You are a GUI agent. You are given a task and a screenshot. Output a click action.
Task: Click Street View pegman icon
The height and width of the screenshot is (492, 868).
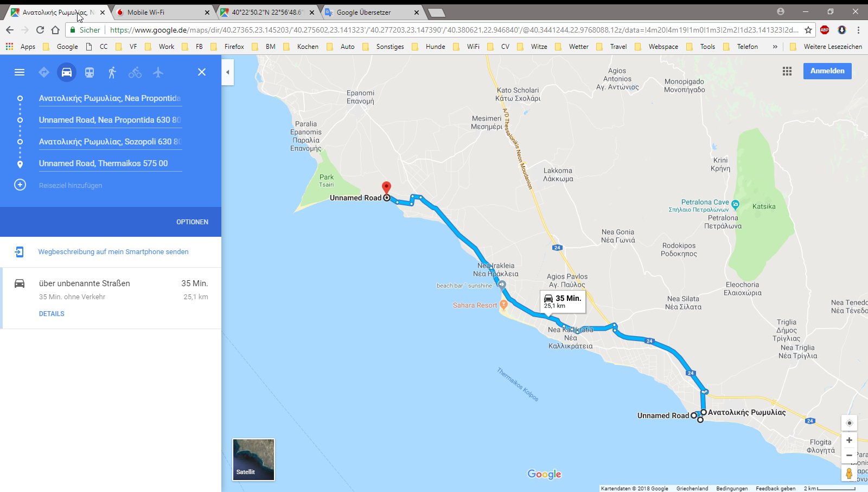pyautogui.click(x=849, y=474)
